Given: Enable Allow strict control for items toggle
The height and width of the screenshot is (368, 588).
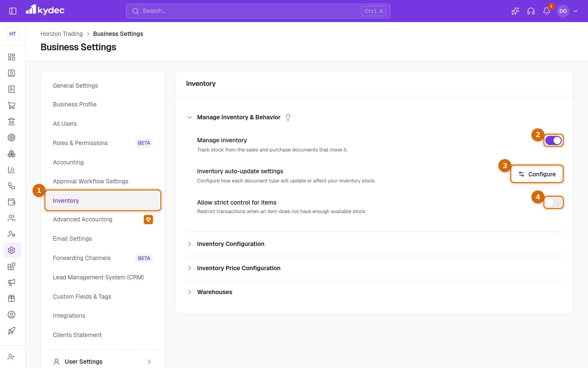Looking at the screenshot, I should (x=553, y=202).
